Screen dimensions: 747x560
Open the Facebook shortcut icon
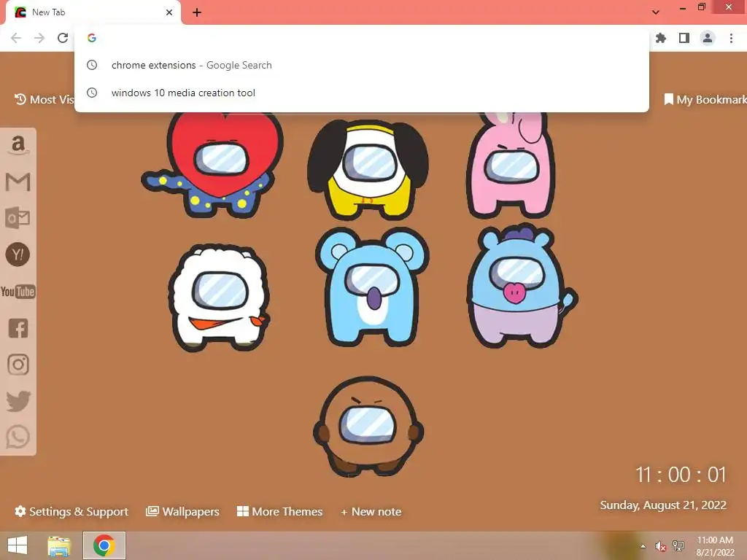pos(18,328)
